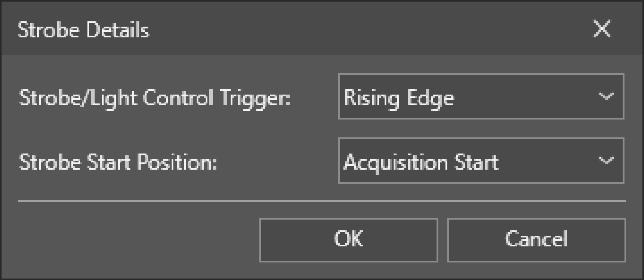Click the X icon in title bar
This screenshot has width=644, height=280.
point(602,29)
